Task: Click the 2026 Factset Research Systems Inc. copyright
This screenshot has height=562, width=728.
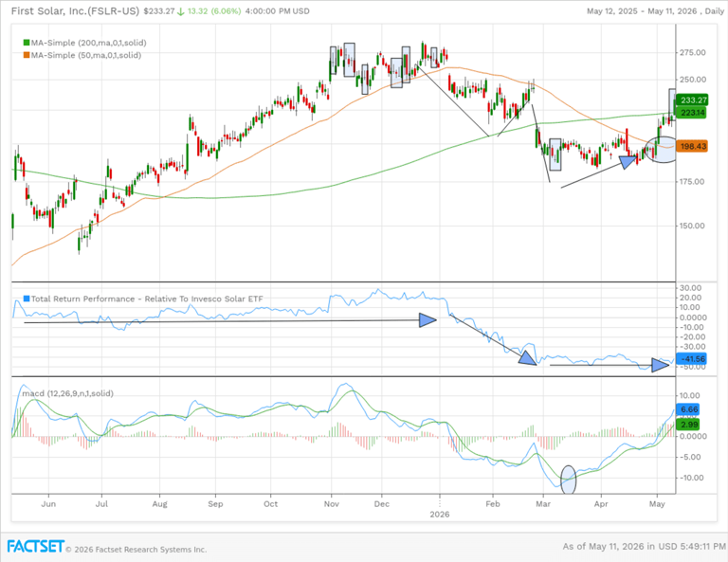Action: pyautogui.click(x=136, y=550)
